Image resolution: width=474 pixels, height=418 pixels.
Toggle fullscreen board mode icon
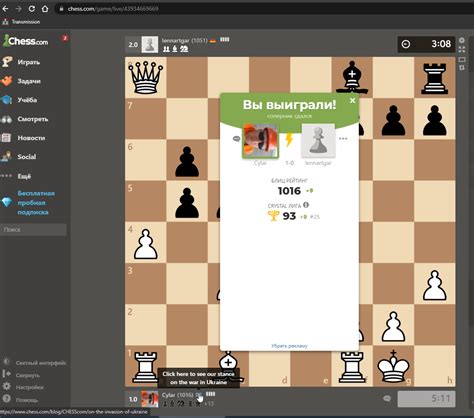tap(462, 50)
